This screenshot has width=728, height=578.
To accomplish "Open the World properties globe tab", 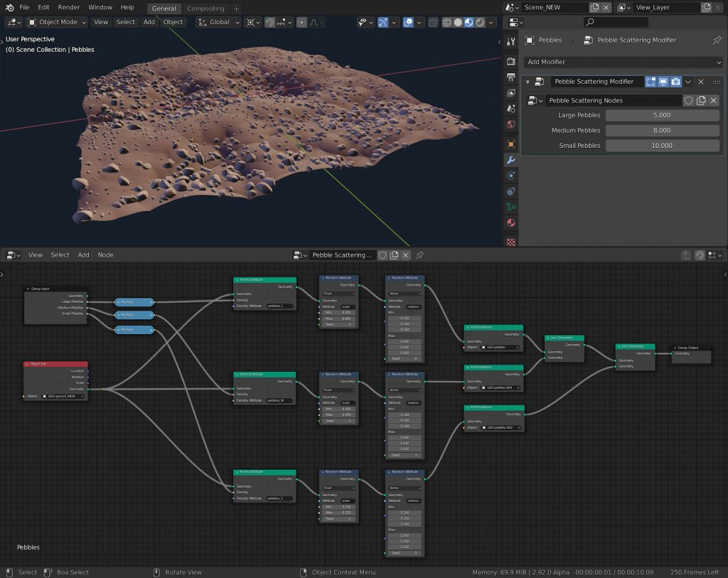I will [510, 124].
